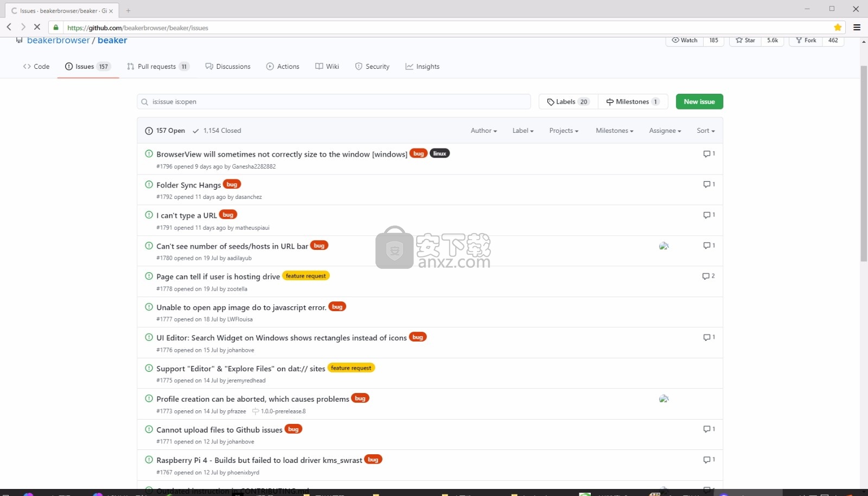The width and height of the screenshot is (868, 496).
Task: View the 462 forks count
Action: coord(833,41)
